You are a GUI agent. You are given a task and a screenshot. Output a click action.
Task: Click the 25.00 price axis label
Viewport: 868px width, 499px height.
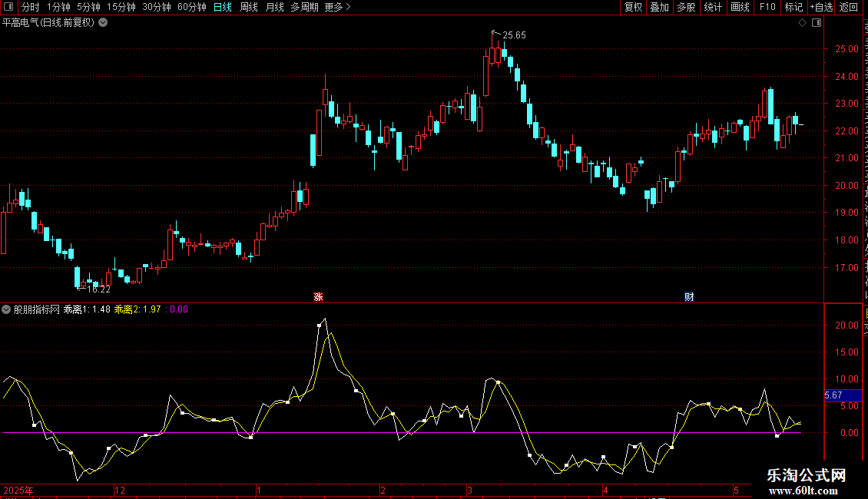click(847, 48)
